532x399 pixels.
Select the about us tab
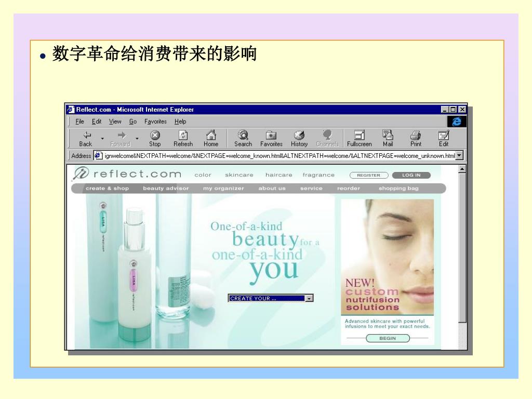(272, 188)
